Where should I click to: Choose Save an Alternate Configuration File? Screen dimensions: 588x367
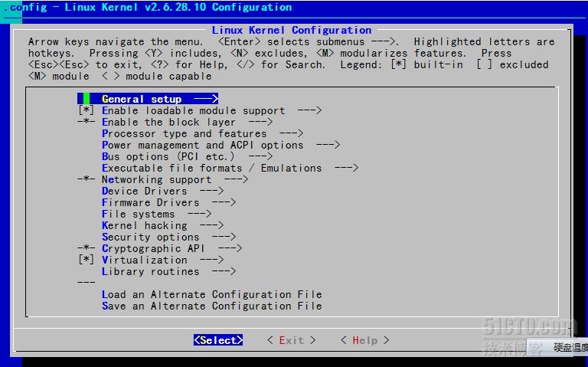[x=212, y=306]
